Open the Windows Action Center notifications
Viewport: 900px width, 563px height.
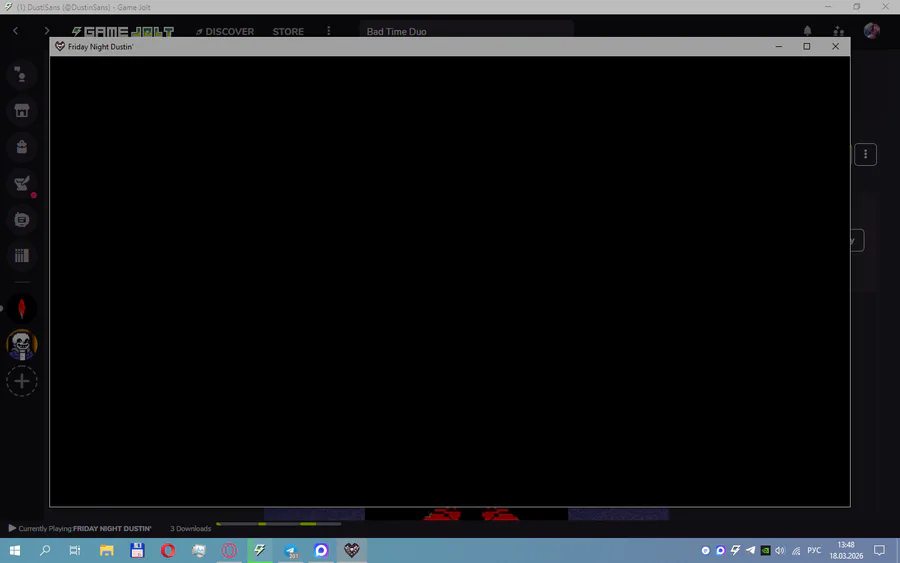pos(879,550)
